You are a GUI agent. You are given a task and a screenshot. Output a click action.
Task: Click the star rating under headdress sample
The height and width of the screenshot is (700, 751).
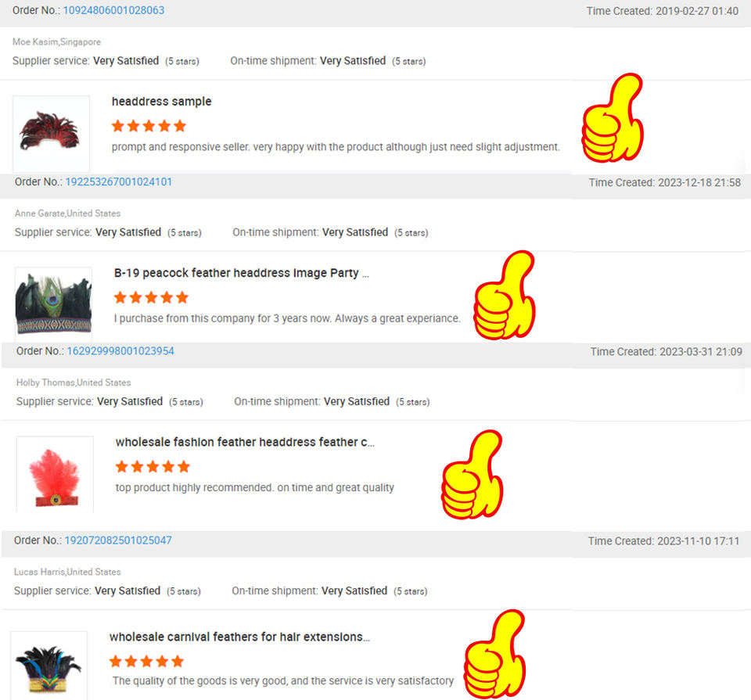149,126
